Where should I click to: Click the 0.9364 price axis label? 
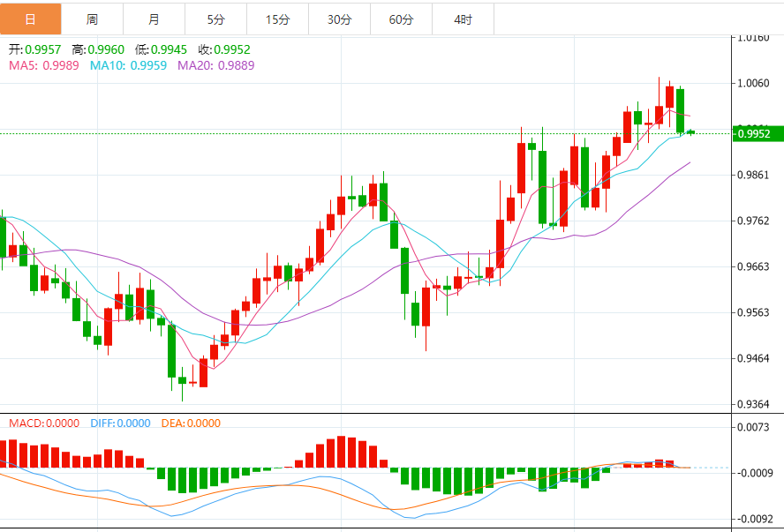(753, 404)
